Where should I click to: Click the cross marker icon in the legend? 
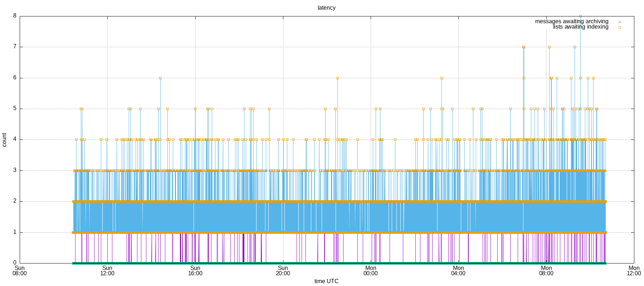[x=620, y=22]
